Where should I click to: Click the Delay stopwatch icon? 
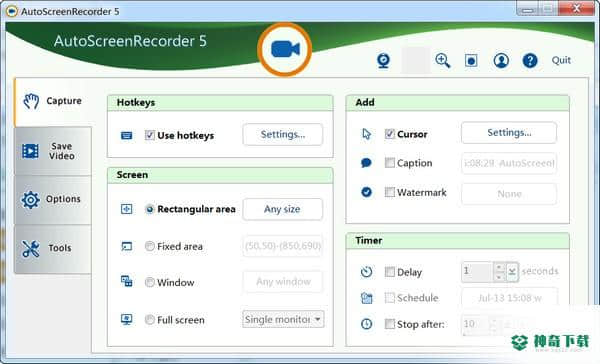coord(366,272)
